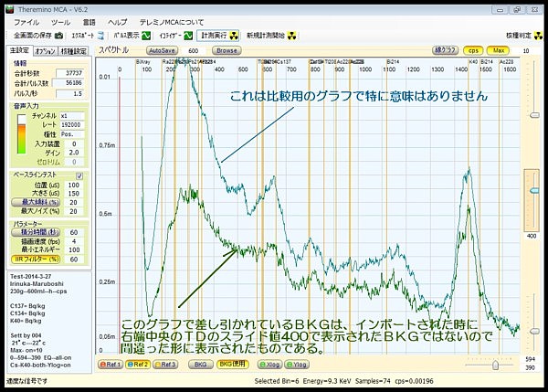Click the 最大傾斜(%) button
Image resolution: width=548 pixels, height=392 pixels.
click(36, 202)
